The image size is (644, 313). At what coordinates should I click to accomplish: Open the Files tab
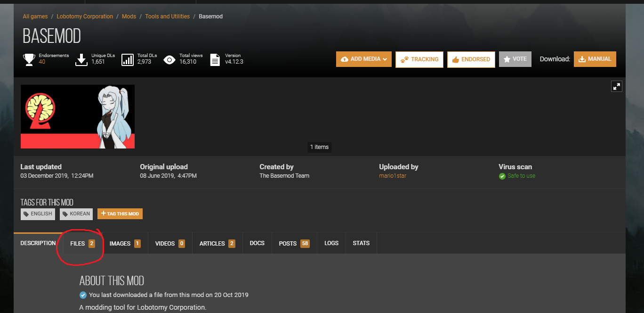[x=82, y=243]
